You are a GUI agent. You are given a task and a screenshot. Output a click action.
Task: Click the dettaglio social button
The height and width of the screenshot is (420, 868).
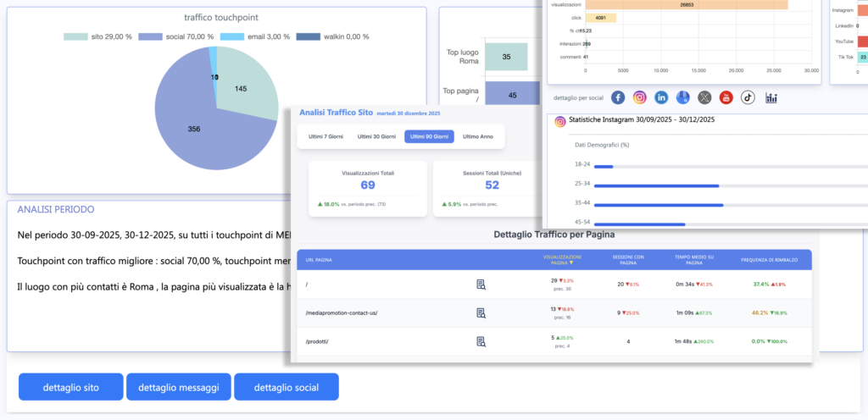pos(287,387)
